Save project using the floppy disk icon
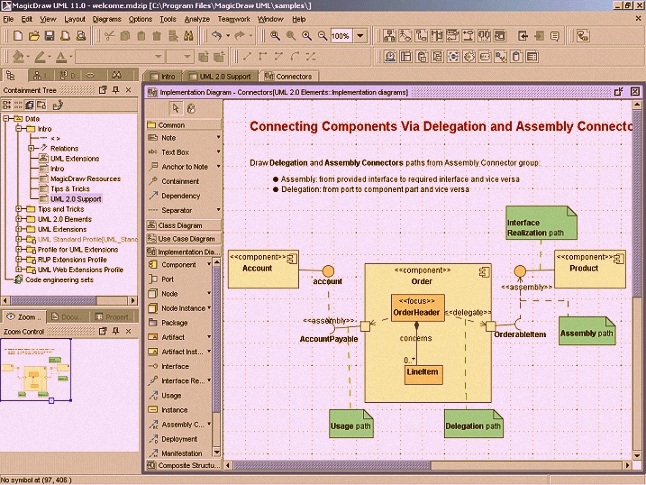 pyautogui.click(x=49, y=36)
